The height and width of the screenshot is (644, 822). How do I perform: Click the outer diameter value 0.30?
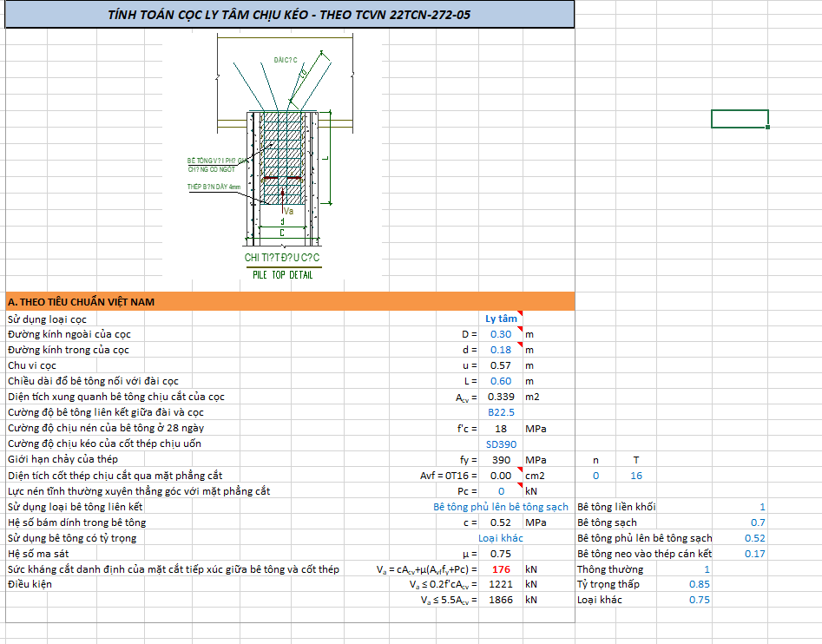click(x=501, y=334)
